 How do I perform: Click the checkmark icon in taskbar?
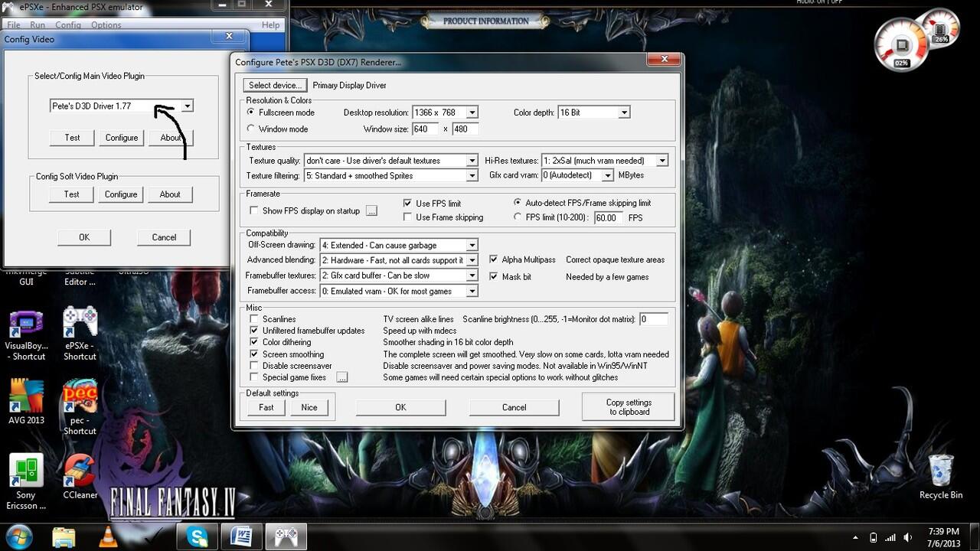click(x=153, y=536)
